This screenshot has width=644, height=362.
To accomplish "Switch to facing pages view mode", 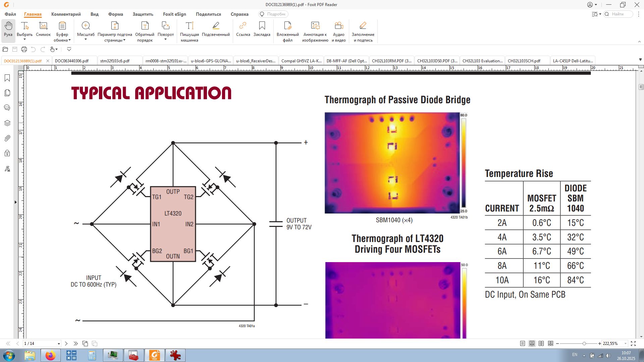I will 541,344.
